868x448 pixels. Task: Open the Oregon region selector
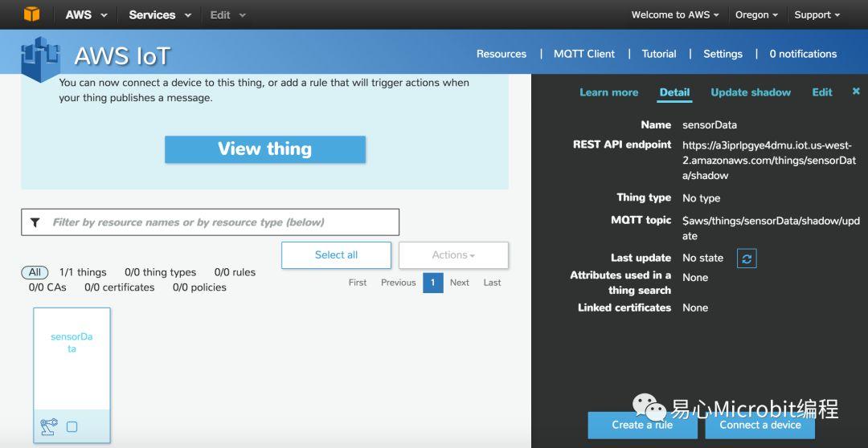tap(756, 15)
